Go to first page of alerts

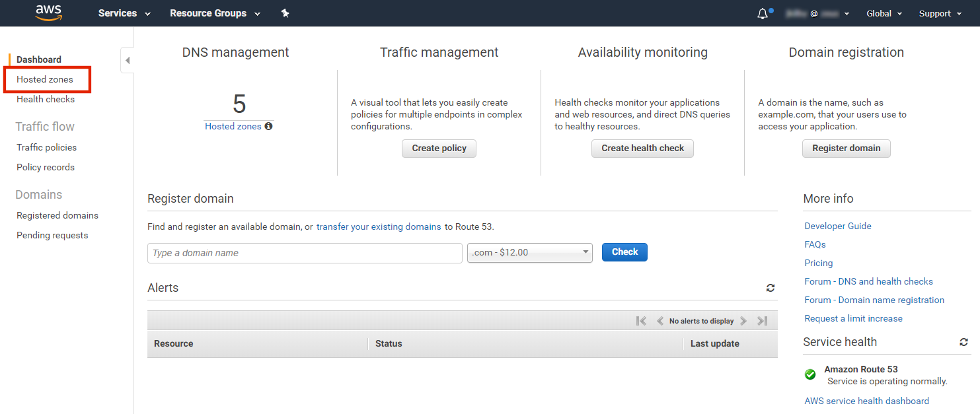pos(641,321)
